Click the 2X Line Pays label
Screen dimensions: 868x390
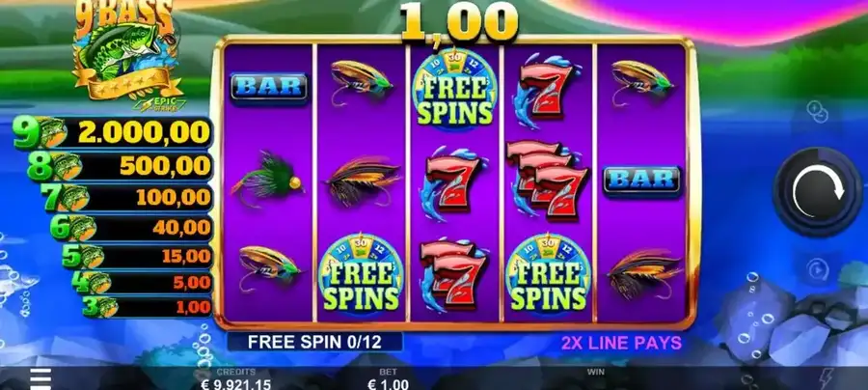coord(621,343)
